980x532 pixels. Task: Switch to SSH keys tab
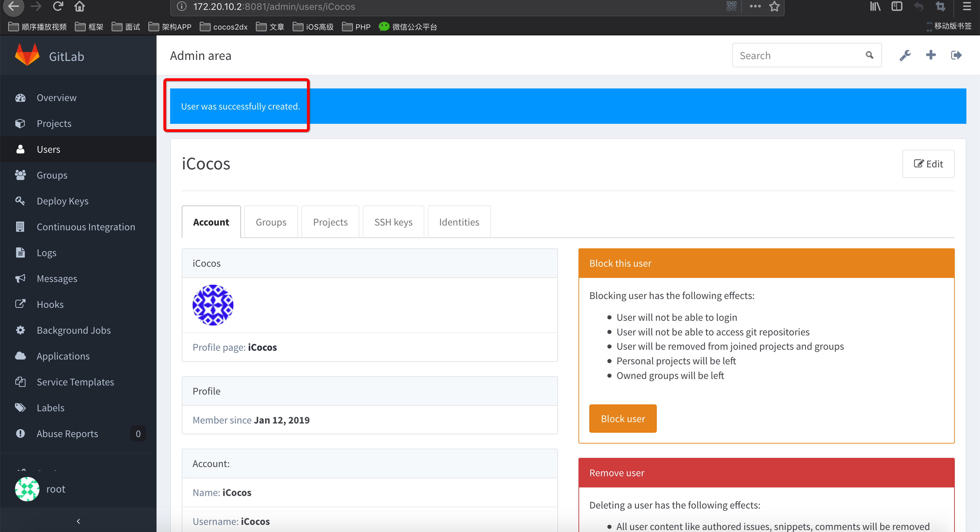point(393,222)
